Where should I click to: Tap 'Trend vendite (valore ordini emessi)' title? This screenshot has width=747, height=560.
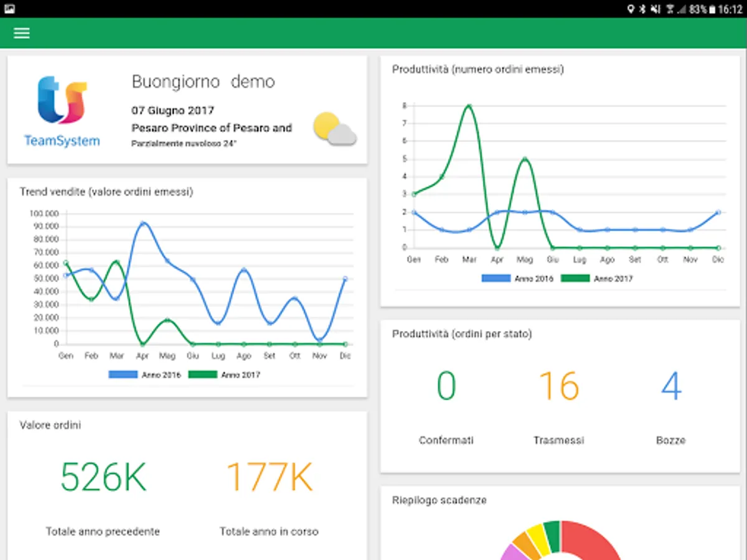(x=106, y=192)
